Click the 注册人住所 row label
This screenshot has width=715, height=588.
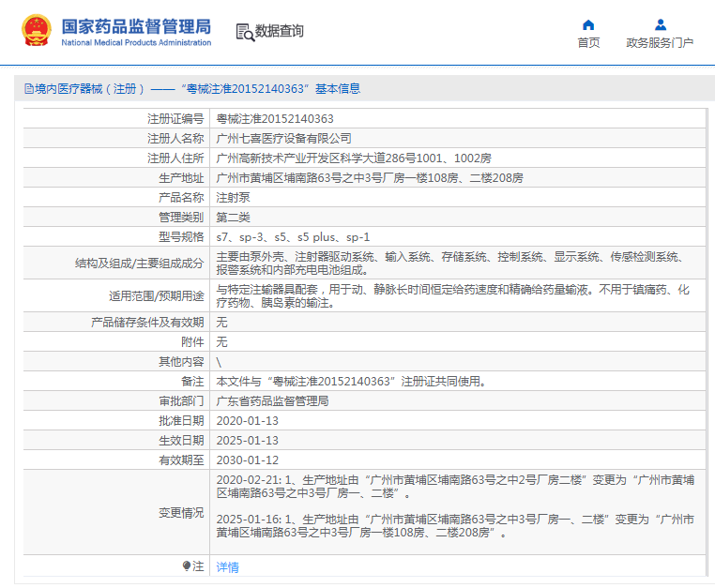pos(175,158)
